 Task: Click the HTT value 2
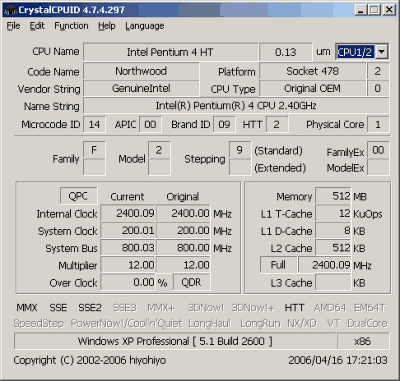[x=277, y=124]
